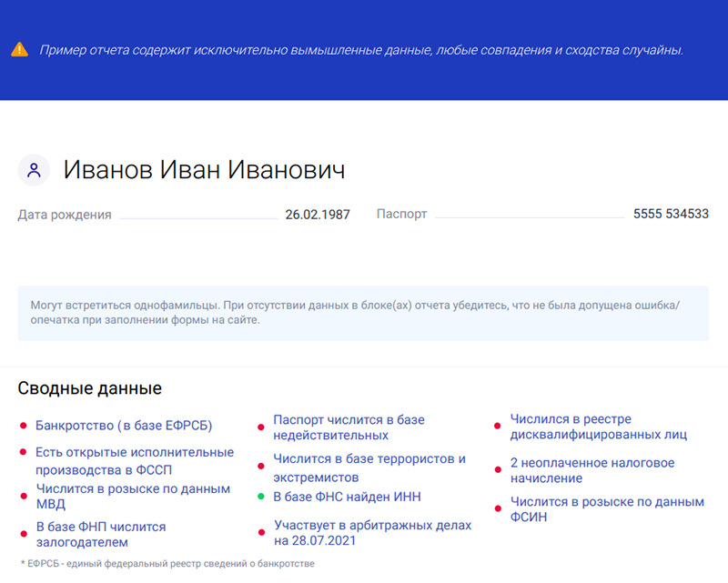Open Числится в базе террористов и экстремистов
Screen dimensions: 728x583
coord(369,467)
